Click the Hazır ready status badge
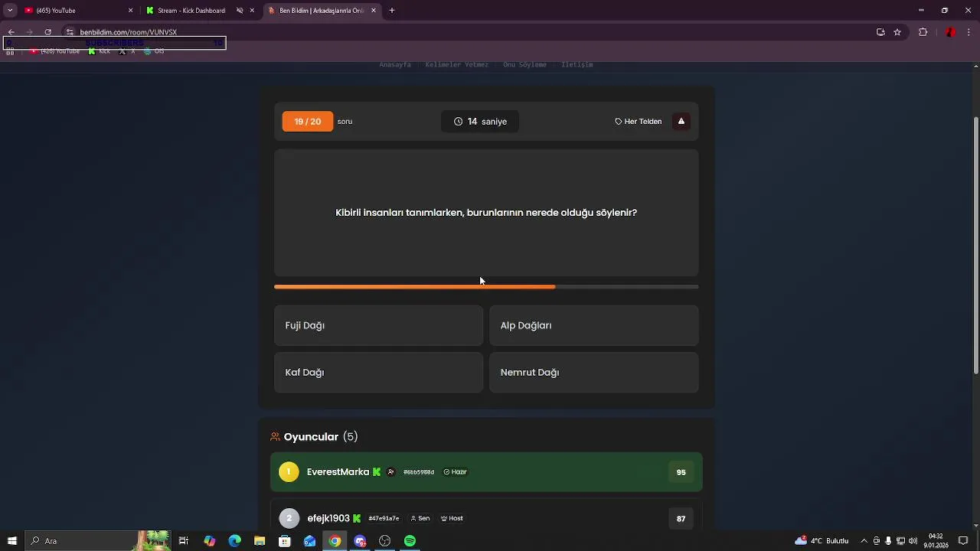 pyautogui.click(x=456, y=472)
